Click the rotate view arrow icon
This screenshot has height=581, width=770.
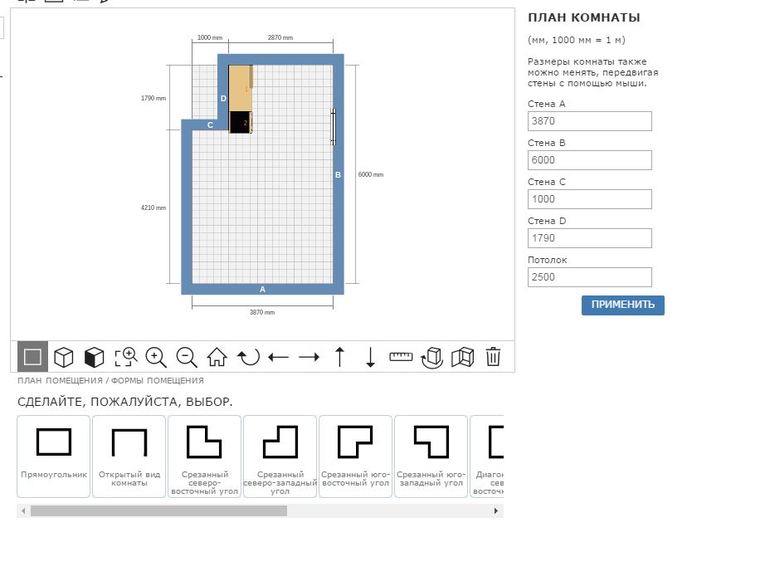click(248, 357)
